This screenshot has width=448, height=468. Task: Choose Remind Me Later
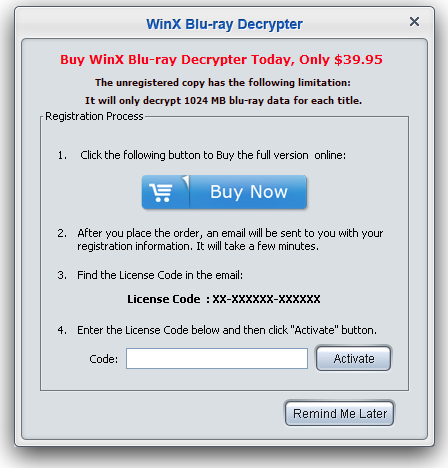(x=339, y=413)
